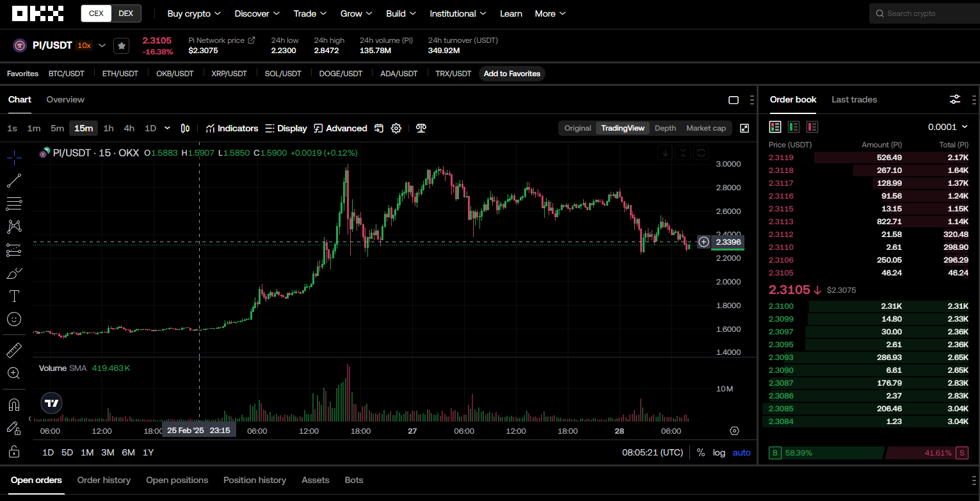The width and height of the screenshot is (980, 501).
Task: Toggle stay in drawing mode
Action: pyautogui.click(x=14, y=428)
